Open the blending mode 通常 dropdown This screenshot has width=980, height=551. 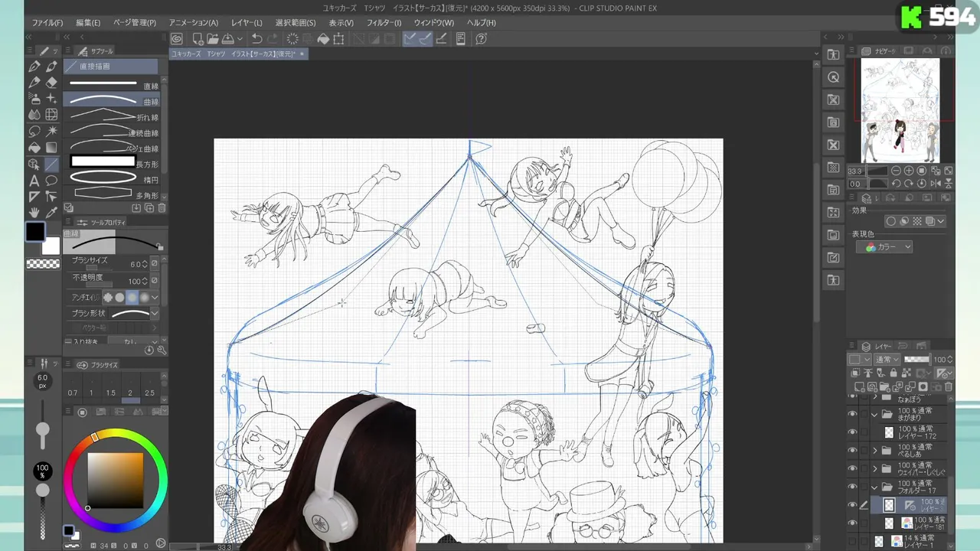click(887, 360)
